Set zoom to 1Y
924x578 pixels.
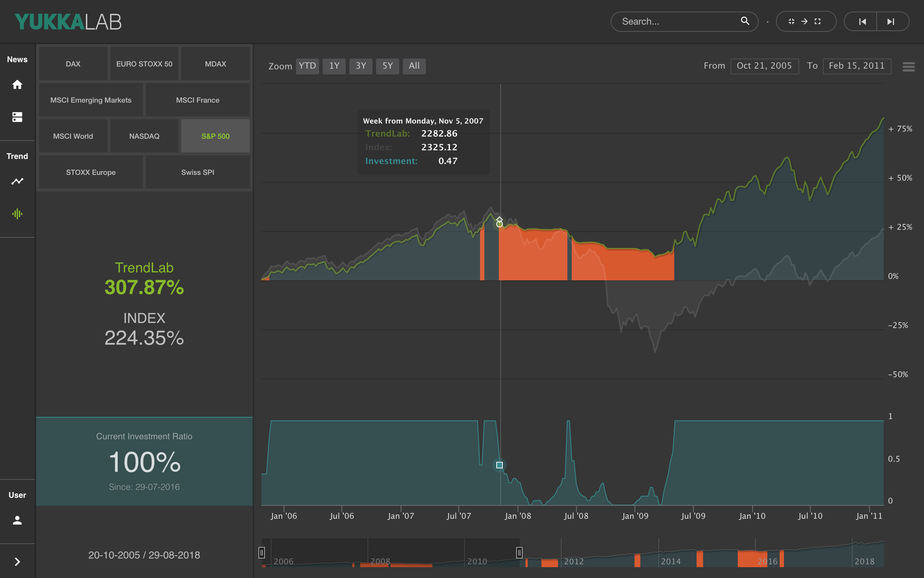334,66
